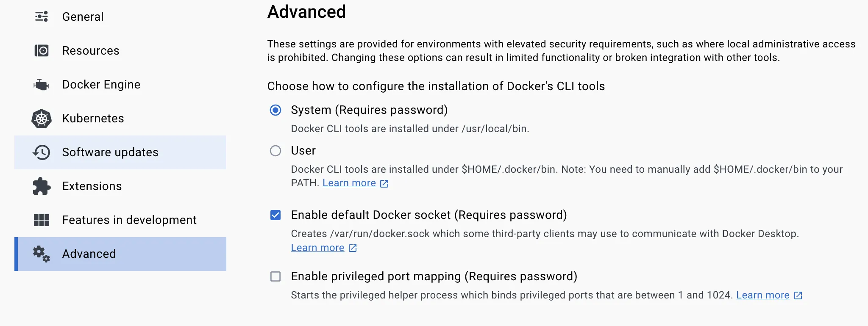Switch to the Docker Engine settings
868x326 pixels.
coord(101,85)
